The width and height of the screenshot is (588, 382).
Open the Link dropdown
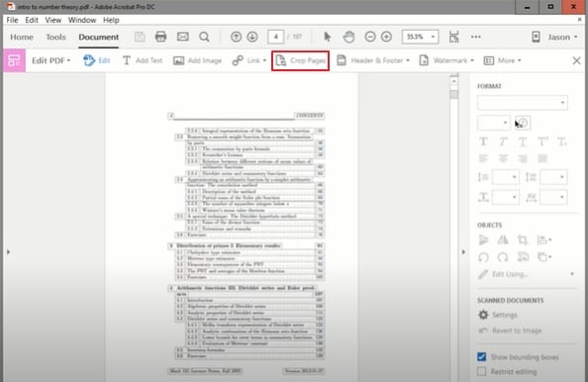pos(249,60)
